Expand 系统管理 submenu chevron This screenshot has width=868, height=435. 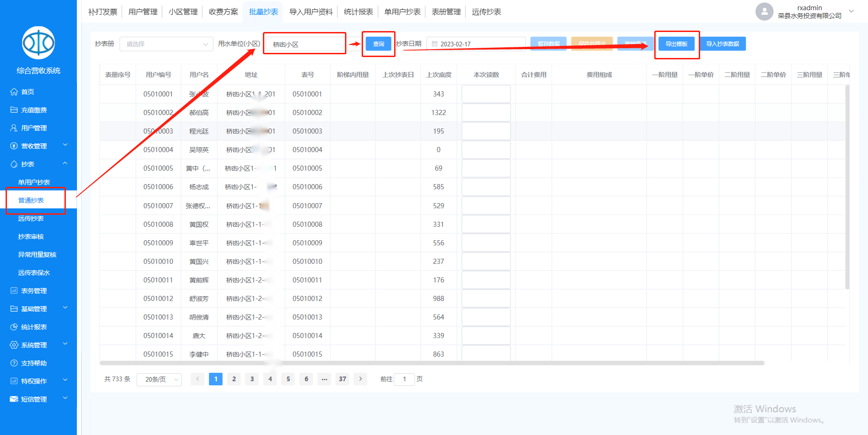[x=65, y=344]
